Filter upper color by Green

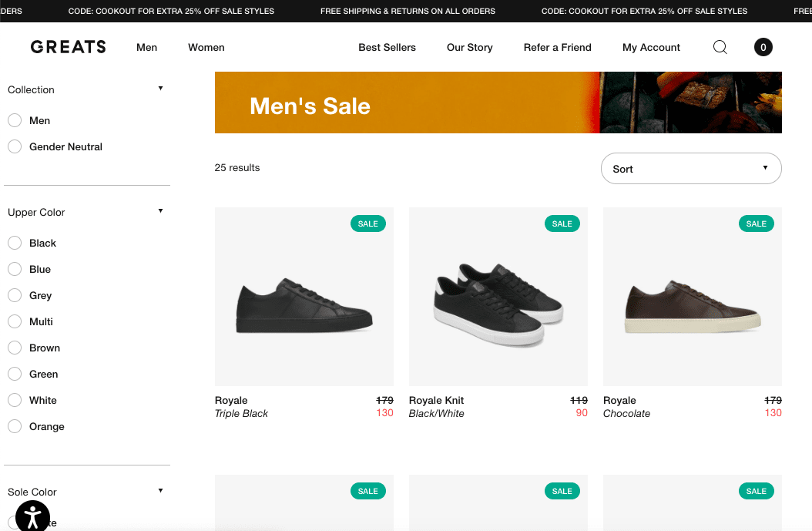point(15,374)
